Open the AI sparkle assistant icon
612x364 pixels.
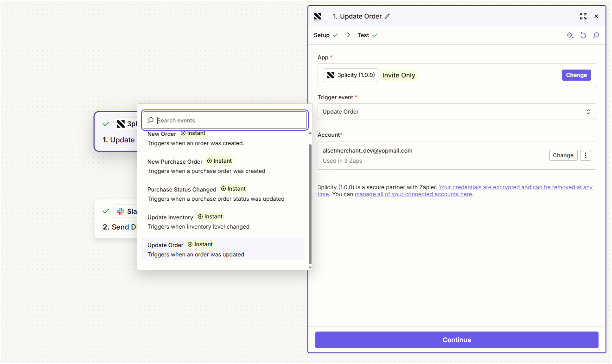pyautogui.click(x=570, y=35)
